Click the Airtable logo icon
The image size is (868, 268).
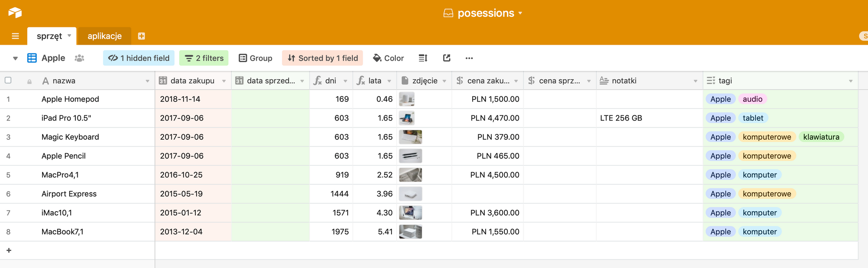(x=15, y=13)
